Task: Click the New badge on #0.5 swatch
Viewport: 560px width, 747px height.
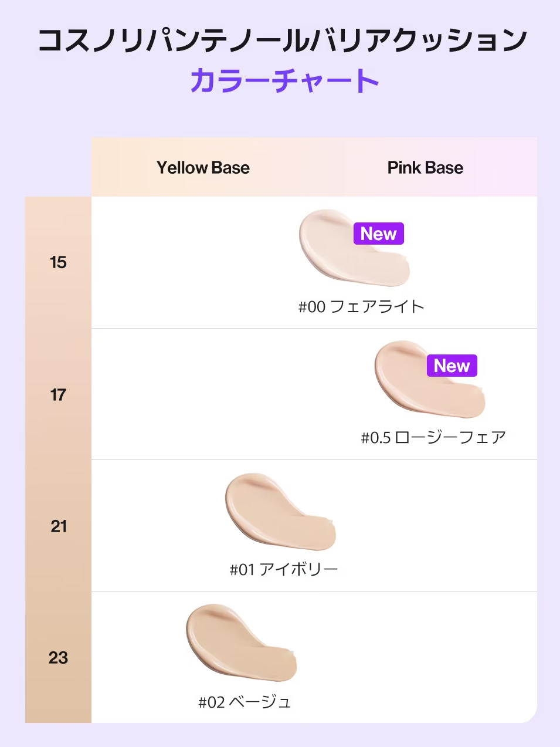Action: [452, 366]
